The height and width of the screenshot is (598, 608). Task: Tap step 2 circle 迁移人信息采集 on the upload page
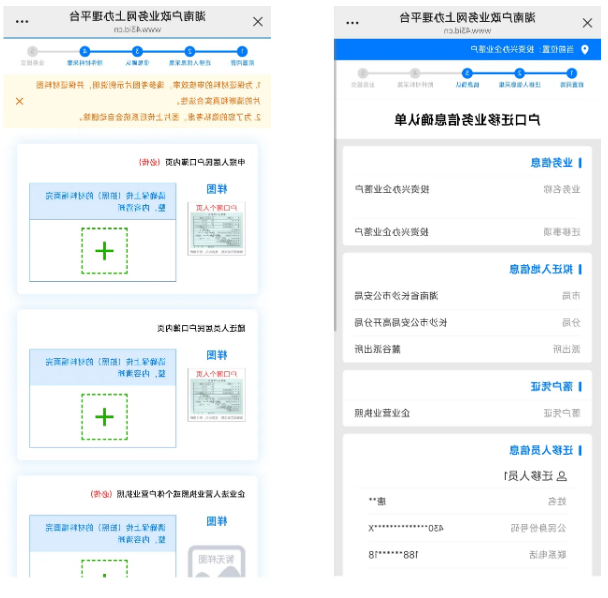tap(190, 51)
